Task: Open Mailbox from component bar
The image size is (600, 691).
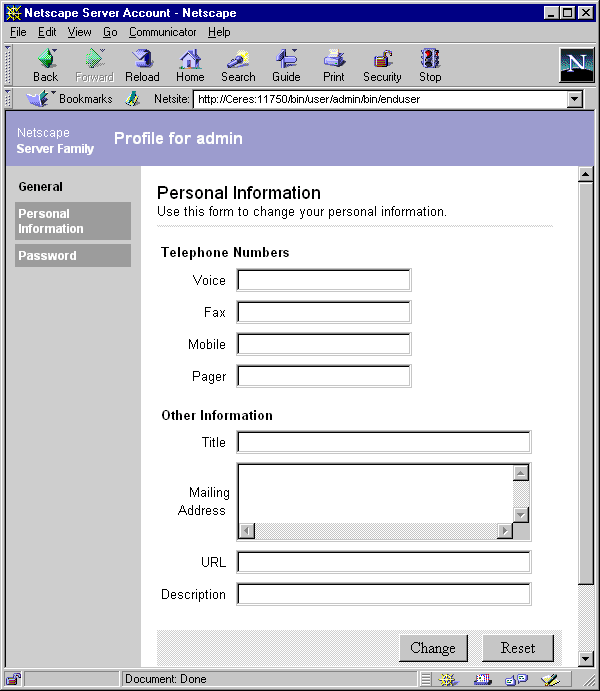Action: (x=482, y=679)
